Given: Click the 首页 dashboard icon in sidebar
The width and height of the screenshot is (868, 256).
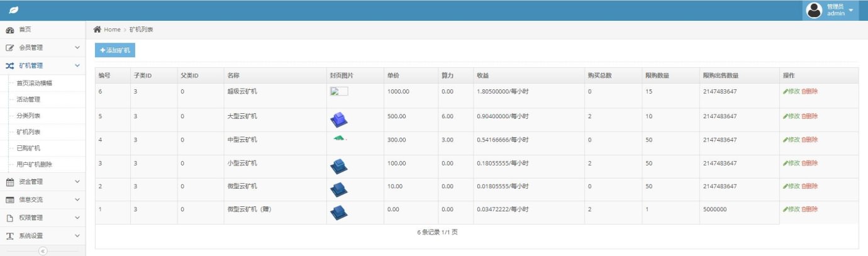Looking at the screenshot, I should [x=10, y=30].
